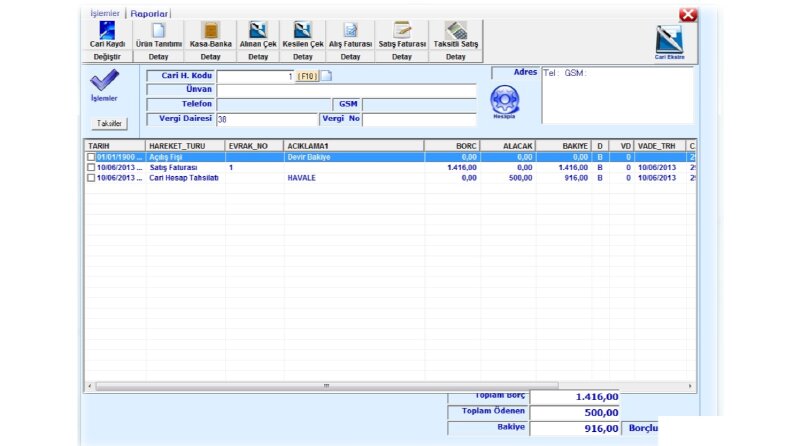The height and width of the screenshot is (446, 793).
Task: Sort by the VADE_TRH column header
Action: coord(659,146)
